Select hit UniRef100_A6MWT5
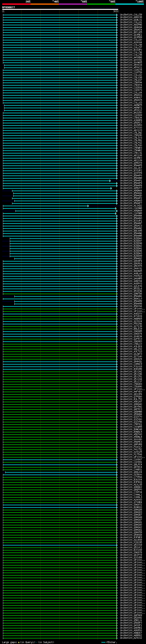This screenshot has height=644, width=146. point(131,105)
